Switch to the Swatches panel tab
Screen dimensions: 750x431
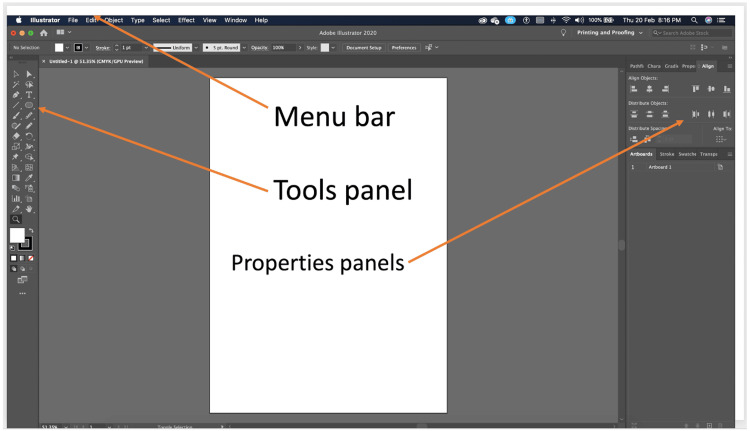pyautogui.click(x=687, y=154)
